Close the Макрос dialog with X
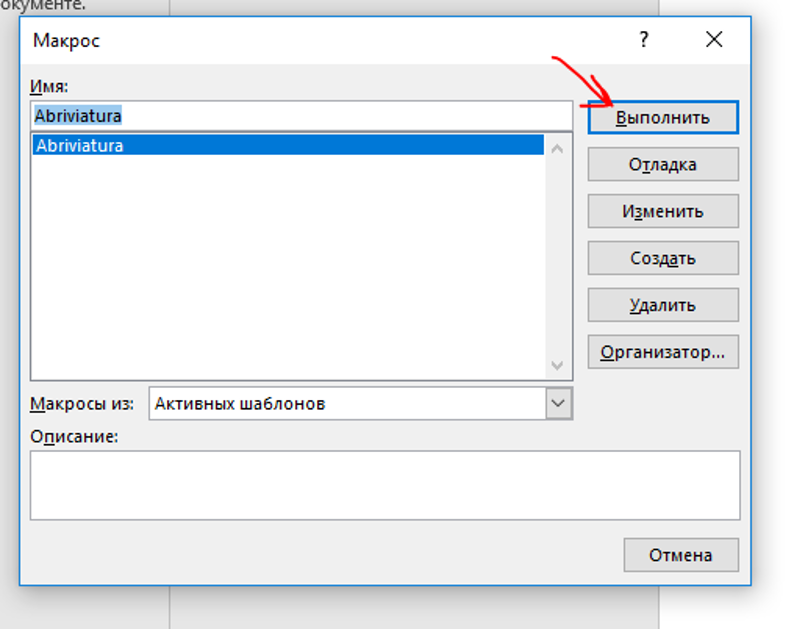This screenshot has height=629, width=793. click(x=714, y=39)
